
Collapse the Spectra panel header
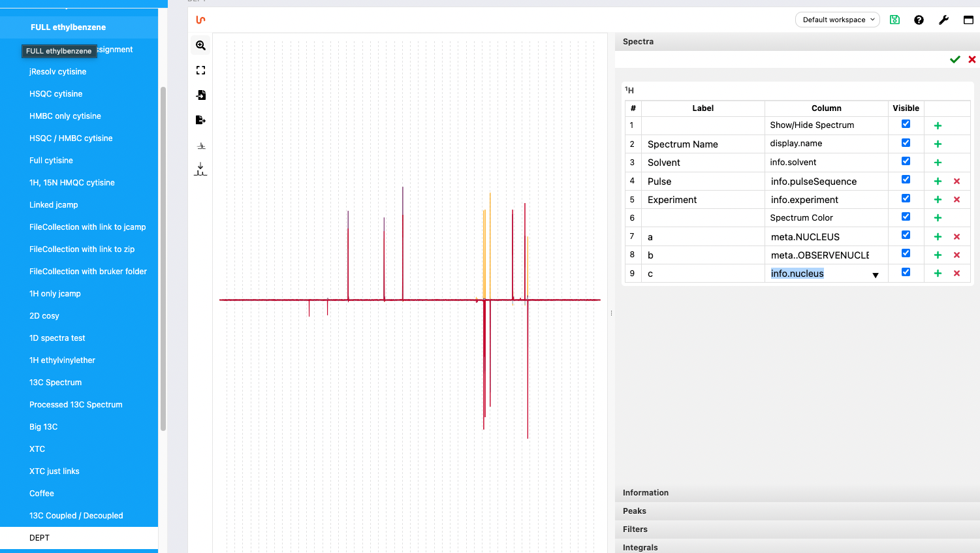pyautogui.click(x=797, y=42)
